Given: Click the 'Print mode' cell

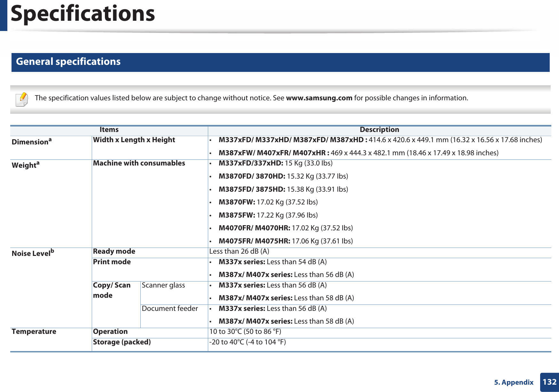Looking at the screenshot, I should [112, 262].
